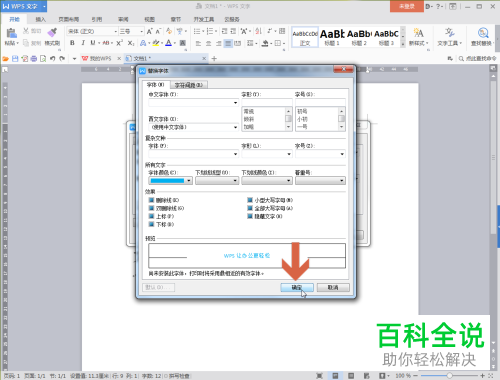Click the align left icon
Image resolution: width=500 pixels, height=380 pixels.
(198, 43)
